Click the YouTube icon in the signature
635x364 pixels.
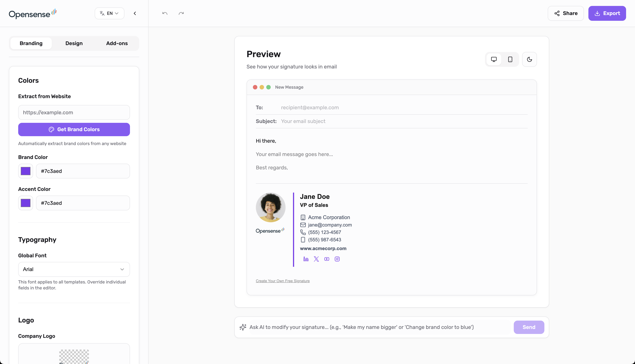327,259
